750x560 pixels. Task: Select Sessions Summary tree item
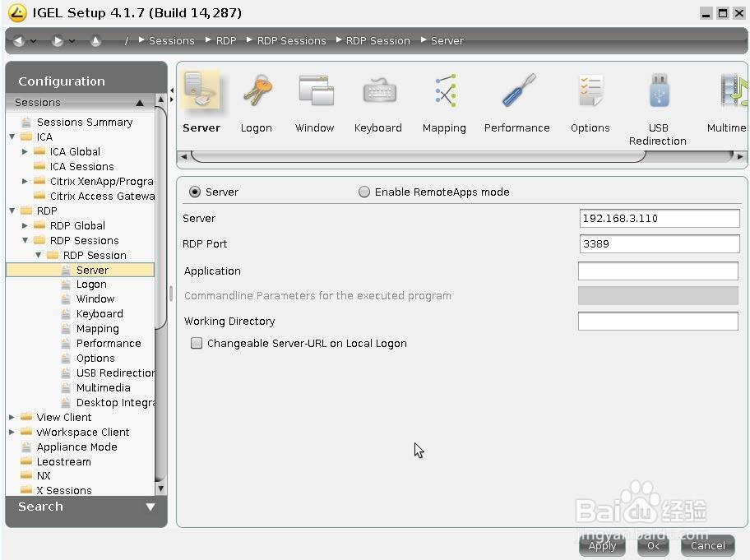(85, 123)
